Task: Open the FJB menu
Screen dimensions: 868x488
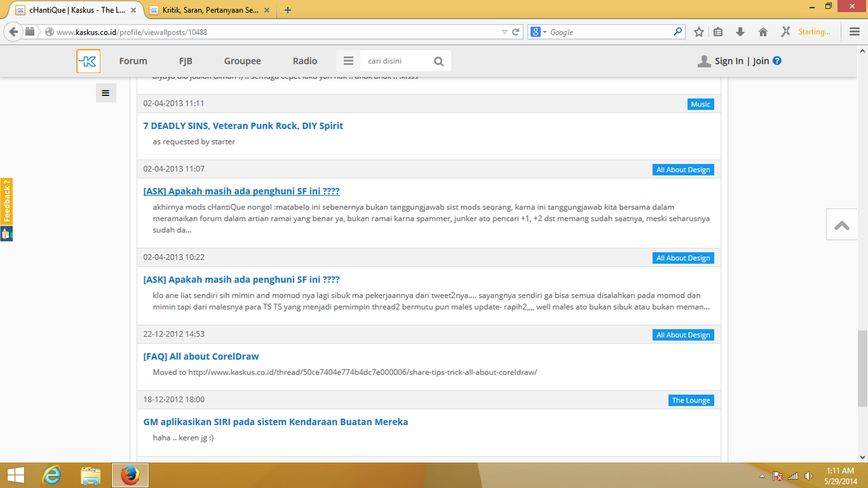Action: pos(186,61)
